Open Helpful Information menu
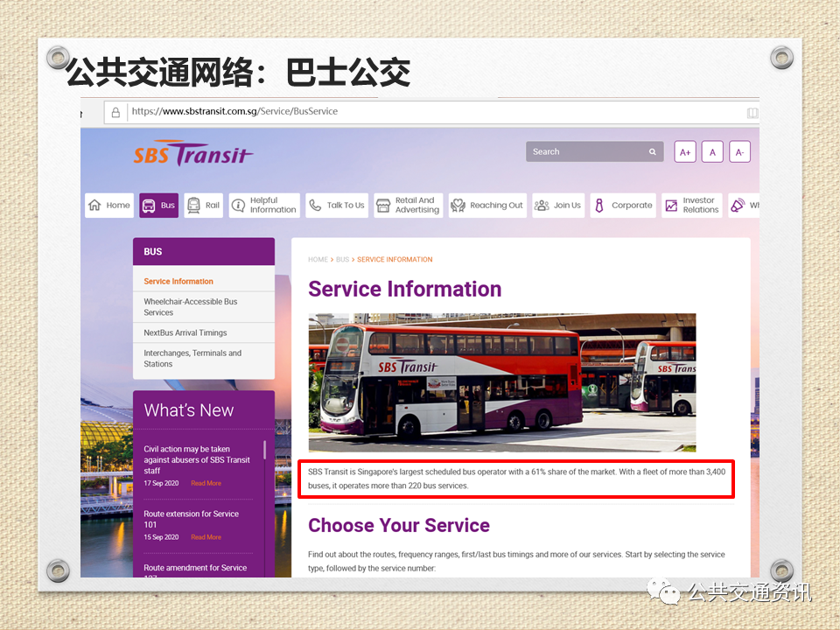Screen dimensions: 840x630 264,205
